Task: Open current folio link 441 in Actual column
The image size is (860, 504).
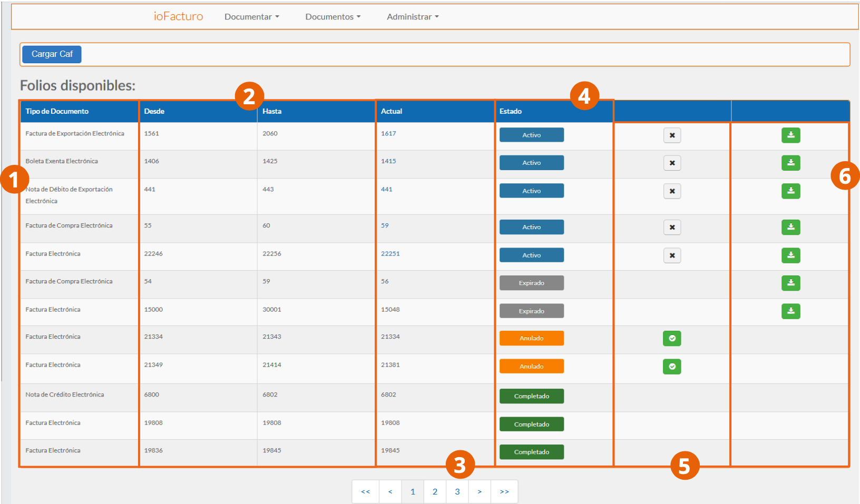Action: [x=387, y=190]
